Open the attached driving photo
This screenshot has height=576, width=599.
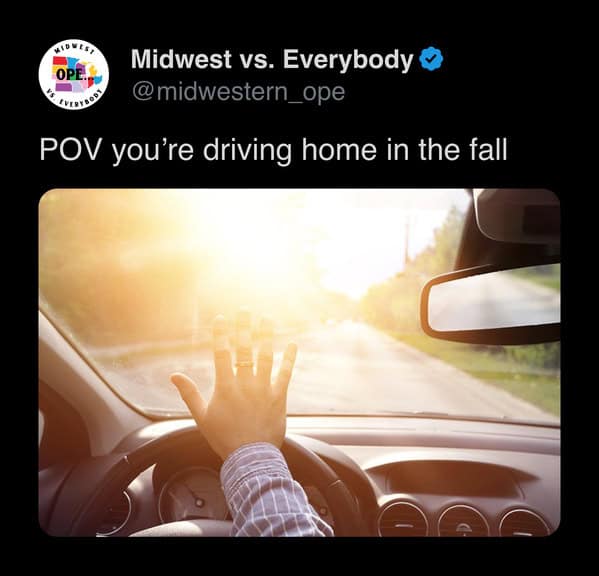(300, 362)
